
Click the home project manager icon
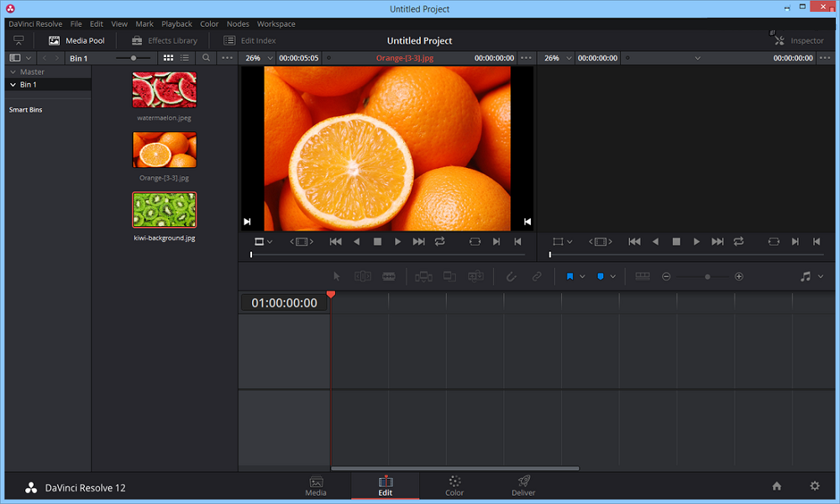click(x=777, y=486)
